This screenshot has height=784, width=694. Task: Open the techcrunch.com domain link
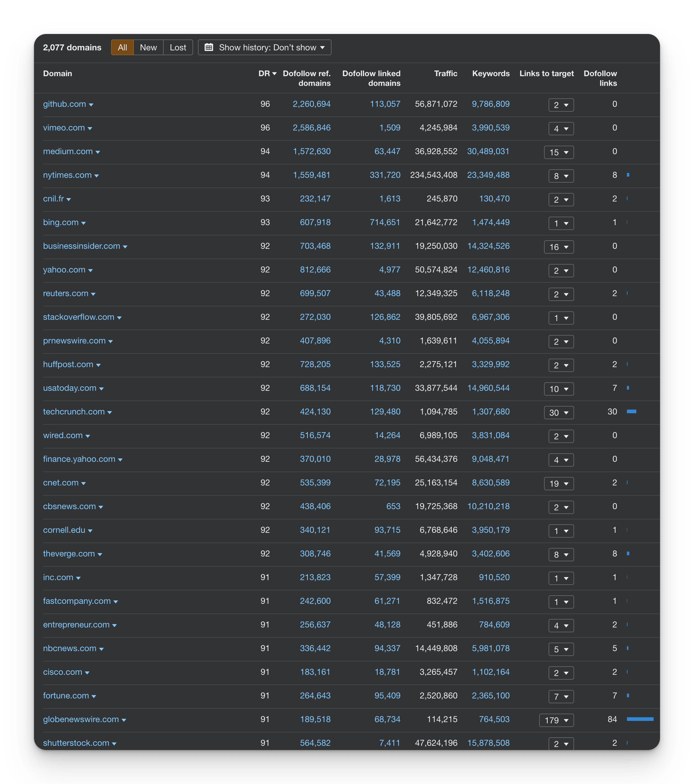tap(74, 411)
